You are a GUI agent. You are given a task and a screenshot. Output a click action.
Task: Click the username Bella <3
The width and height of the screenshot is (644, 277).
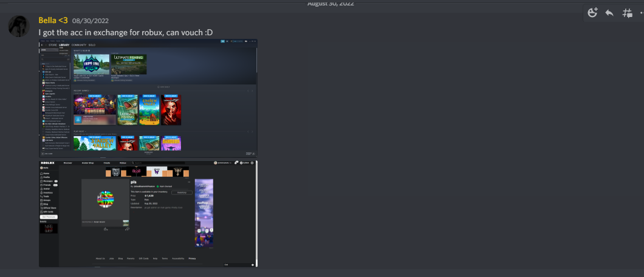point(53,20)
